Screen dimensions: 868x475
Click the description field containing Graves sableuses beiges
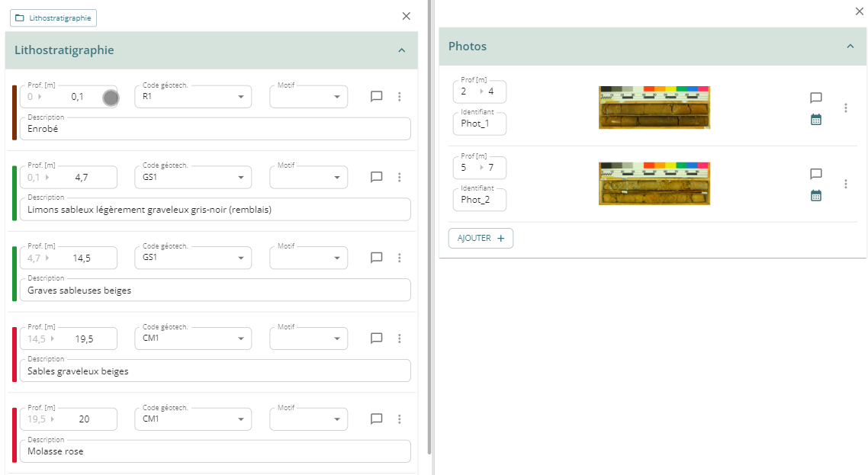click(215, 290)
